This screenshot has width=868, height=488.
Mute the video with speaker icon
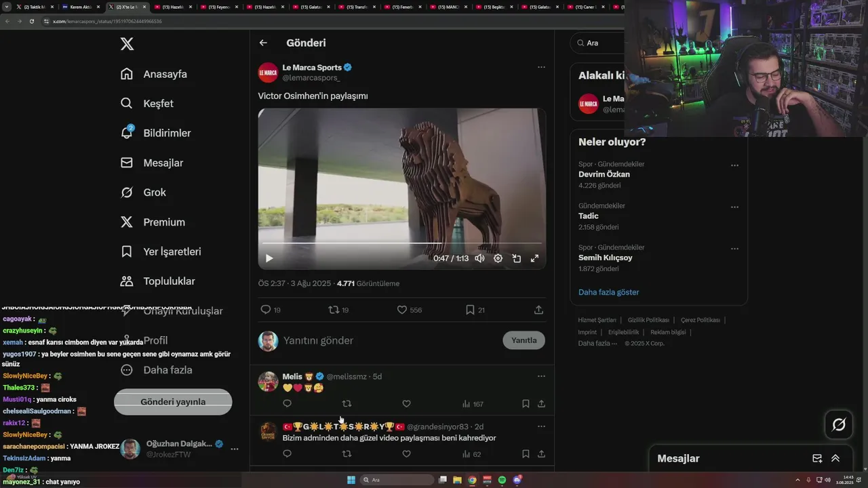[x=479, y=258]
